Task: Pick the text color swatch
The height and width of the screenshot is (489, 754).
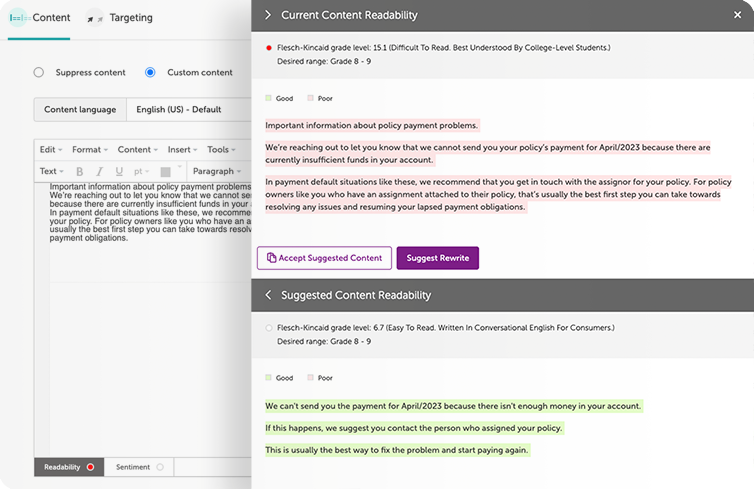Action: [165, 172]
